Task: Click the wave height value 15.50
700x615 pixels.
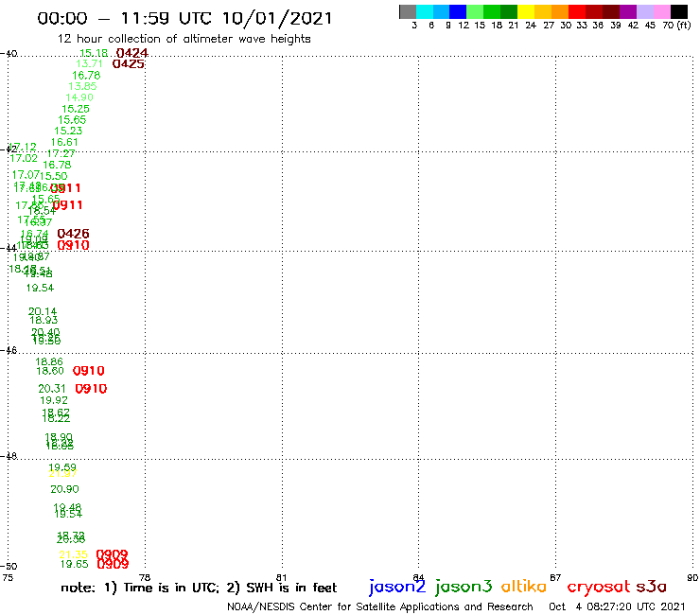Action: [x=54, y=176]
